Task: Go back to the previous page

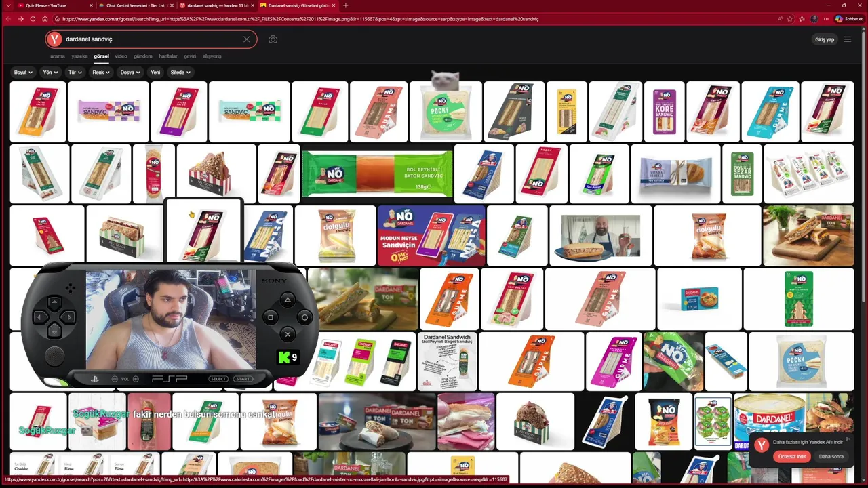Action: [8, 19]
